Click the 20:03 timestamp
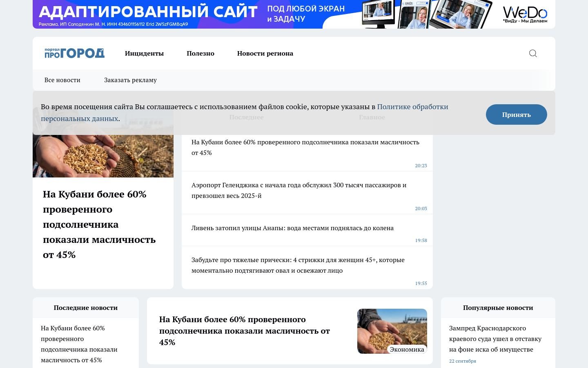Screen dimensions: 588x368 pos(421,209)
